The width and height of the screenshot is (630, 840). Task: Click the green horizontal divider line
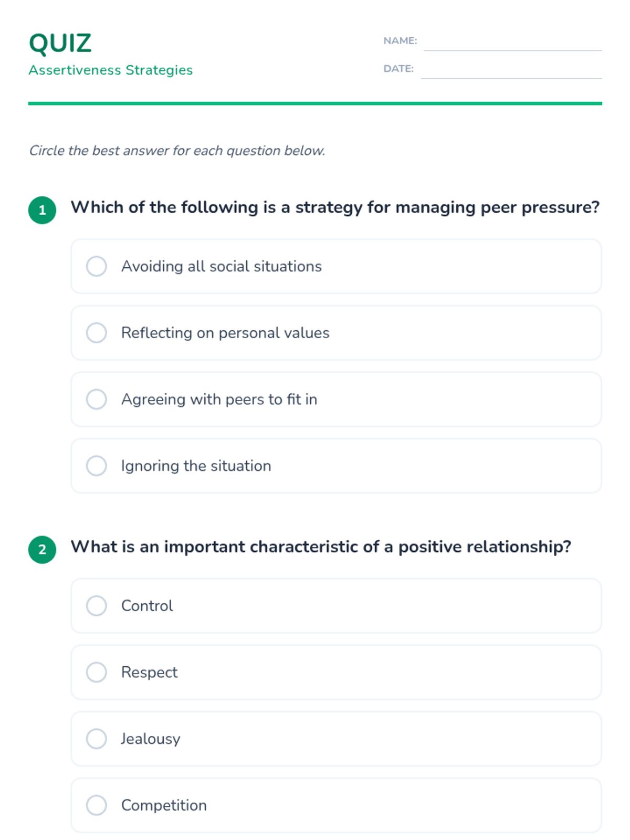coord(315,103)
